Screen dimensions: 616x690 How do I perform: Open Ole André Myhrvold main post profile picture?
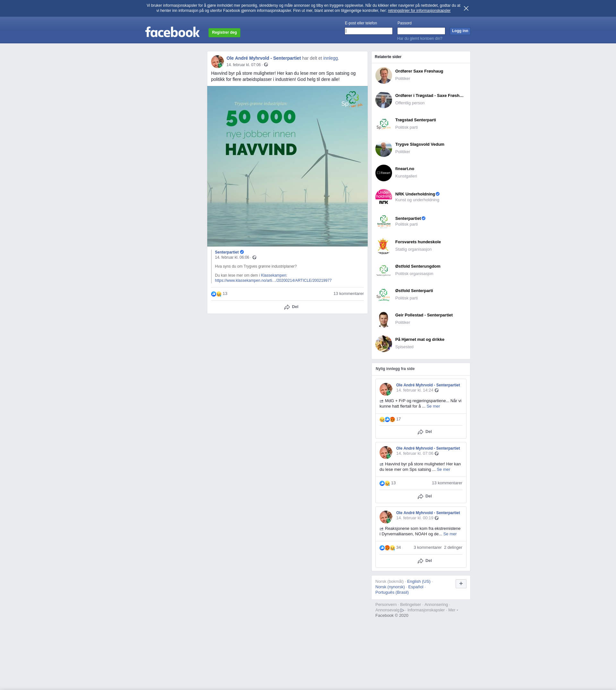[217, 62]
